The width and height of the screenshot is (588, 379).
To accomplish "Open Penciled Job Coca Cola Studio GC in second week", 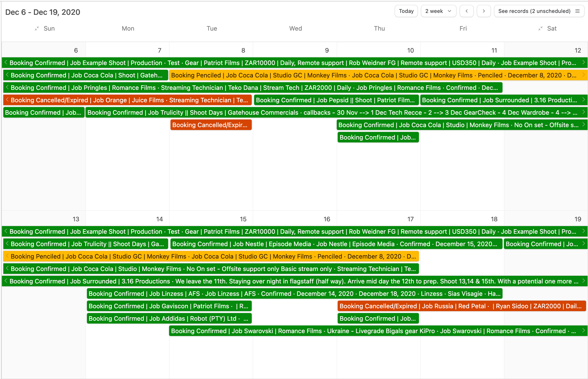I will pos(211,256).
